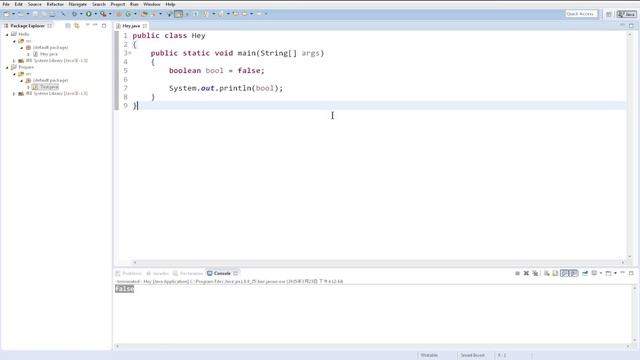The width and height of the screenshot is (640, 360).
Task: Select the highlighted Test.java tree item
Action: click(x=45, y=87)
